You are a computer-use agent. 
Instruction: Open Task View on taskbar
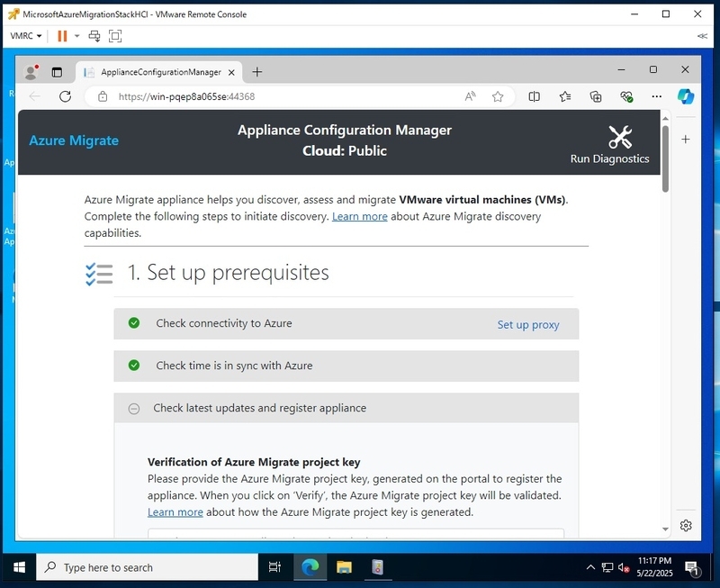tap(274, 568)
